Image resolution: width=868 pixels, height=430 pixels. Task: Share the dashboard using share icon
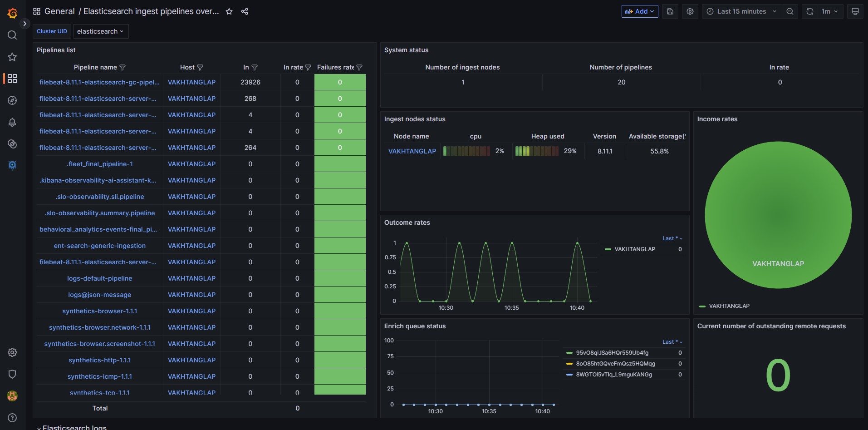245,11
